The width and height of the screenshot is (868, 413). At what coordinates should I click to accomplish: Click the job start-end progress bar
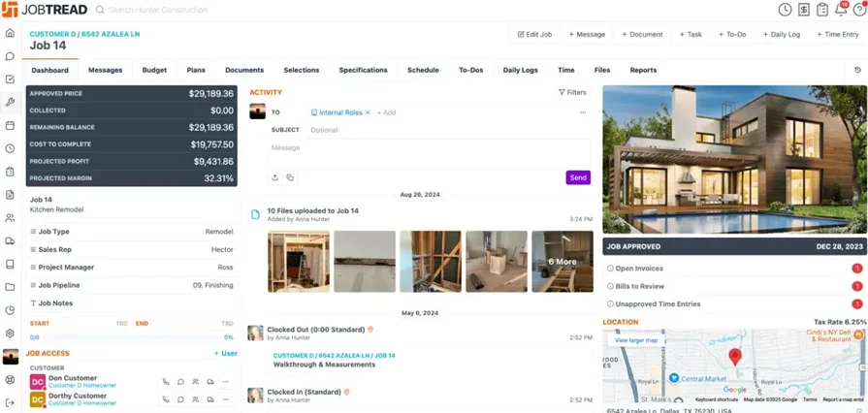[131, 337]
